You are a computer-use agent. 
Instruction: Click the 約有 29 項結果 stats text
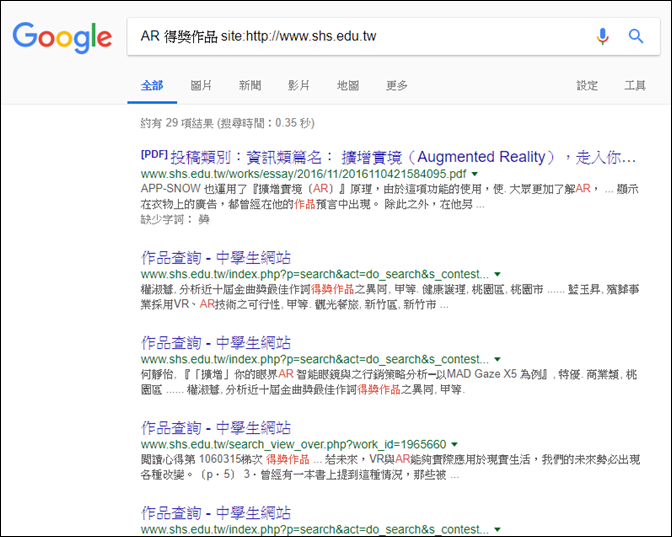(x=228, y=123)
